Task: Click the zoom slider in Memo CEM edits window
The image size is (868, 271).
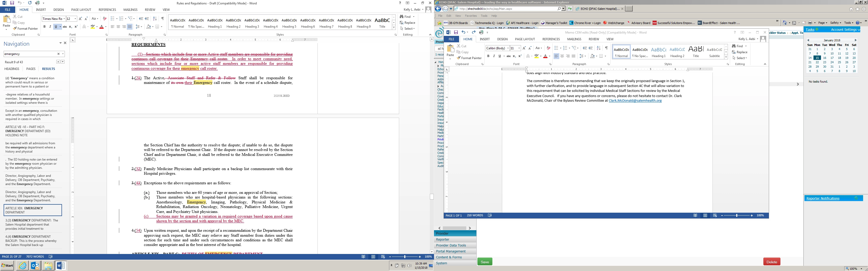Action: [737, 216]
